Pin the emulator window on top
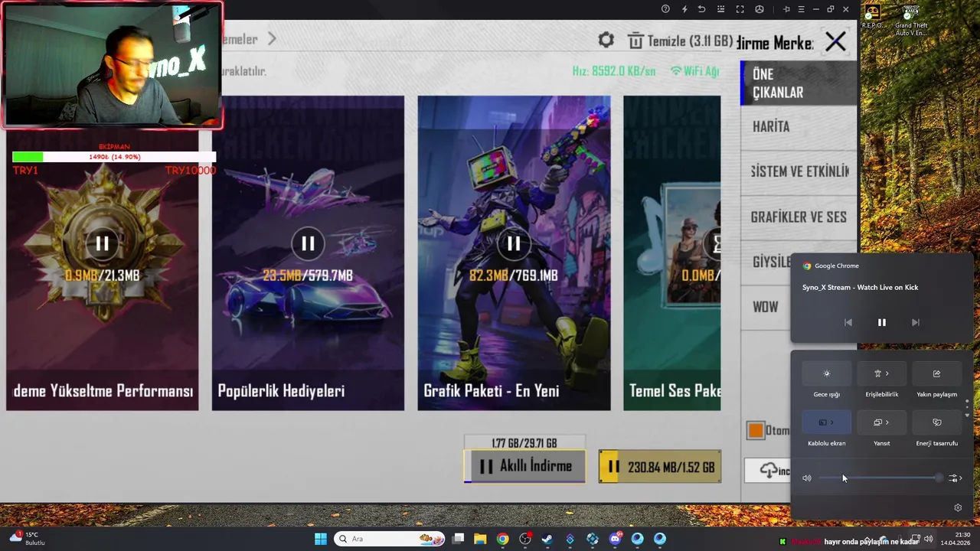This screenshot has height=551, width=980. [x=786, y=9]
